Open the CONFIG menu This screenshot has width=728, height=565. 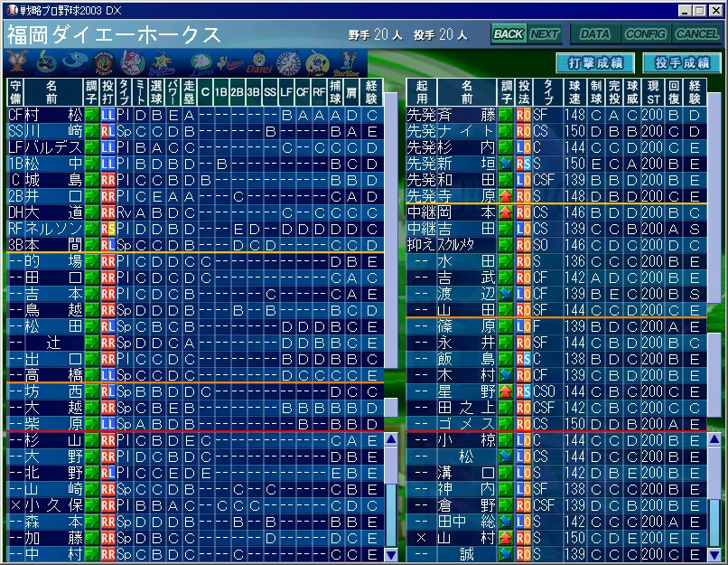[645, 34]
